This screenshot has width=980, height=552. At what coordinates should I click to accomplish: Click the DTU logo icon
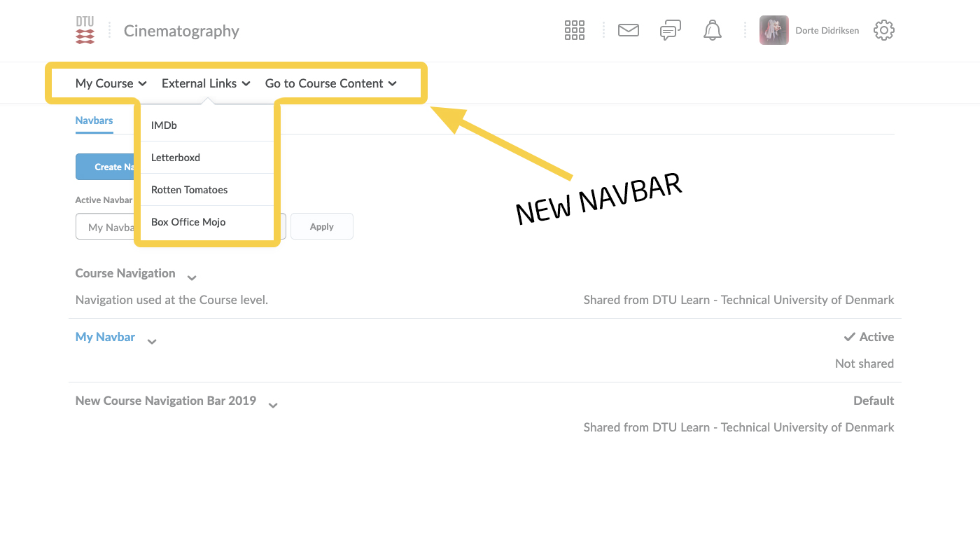(x=85, y=31)
